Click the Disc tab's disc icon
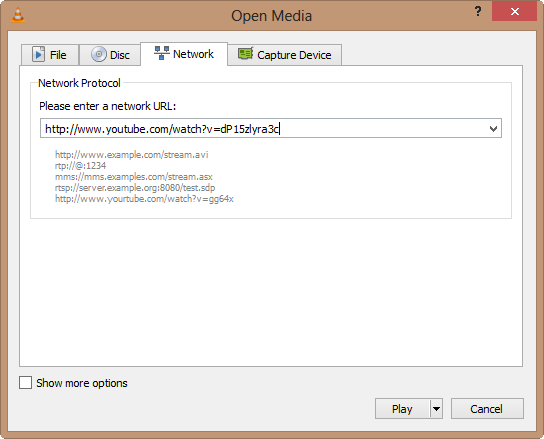The width and height of the screenshot is (544, 439). [x=99, y=54]
